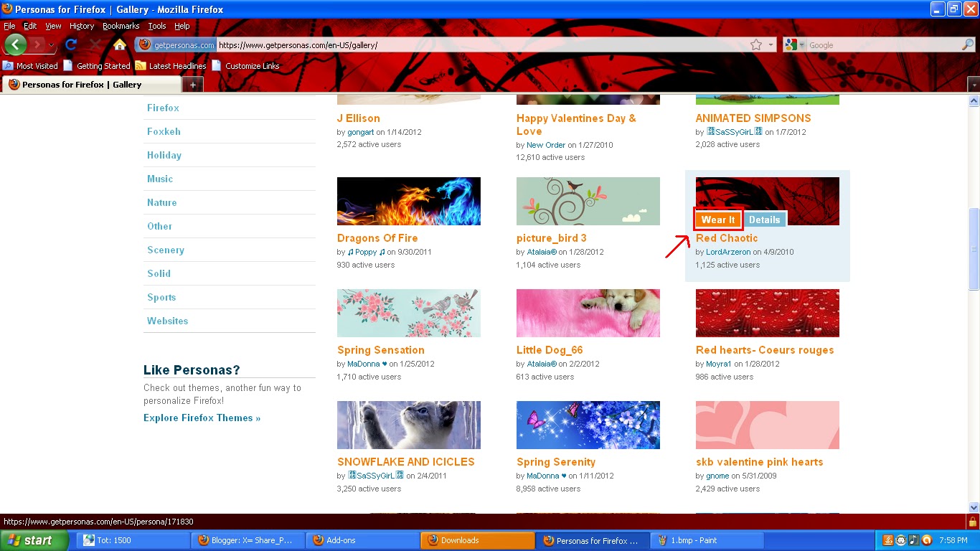Viewport: 980px width, 551px height.
Task: Open the Tools menu
Action: tap(157, 26)
